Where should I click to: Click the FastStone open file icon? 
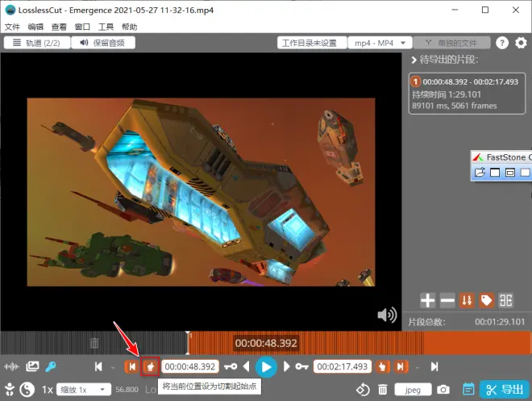pos(480,173)
